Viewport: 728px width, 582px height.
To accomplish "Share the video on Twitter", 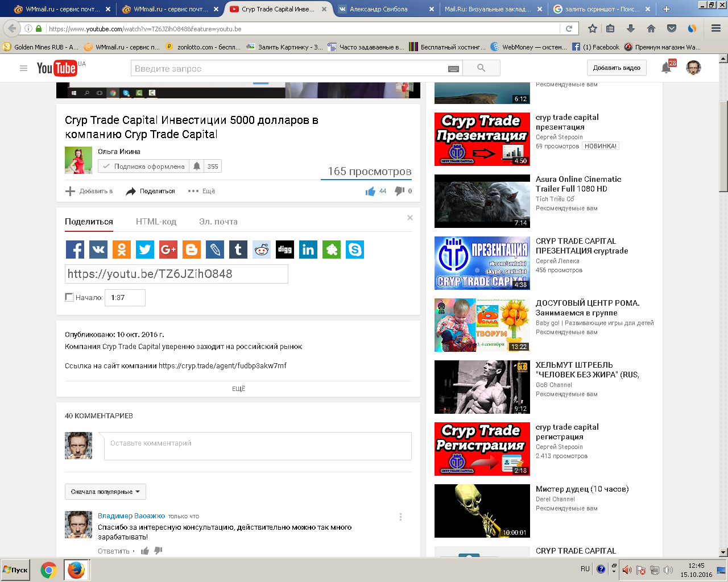I will coord(145,250).
